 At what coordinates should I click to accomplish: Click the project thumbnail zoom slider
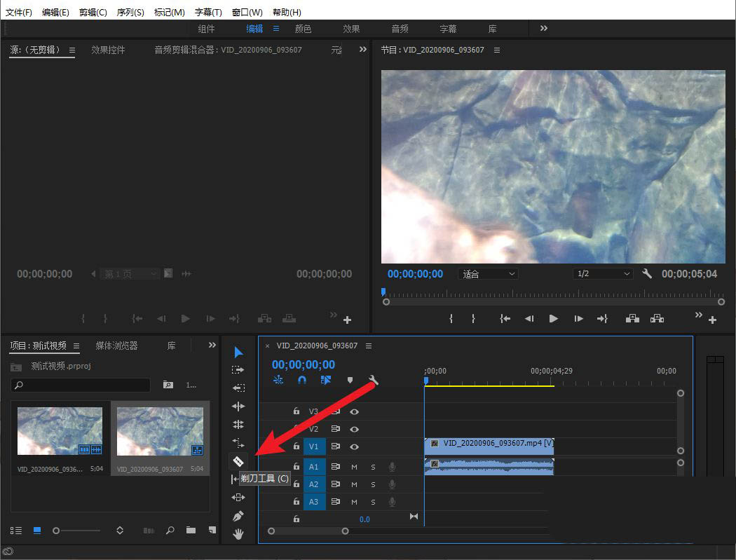pyautogui.click(x=57, y=531)
